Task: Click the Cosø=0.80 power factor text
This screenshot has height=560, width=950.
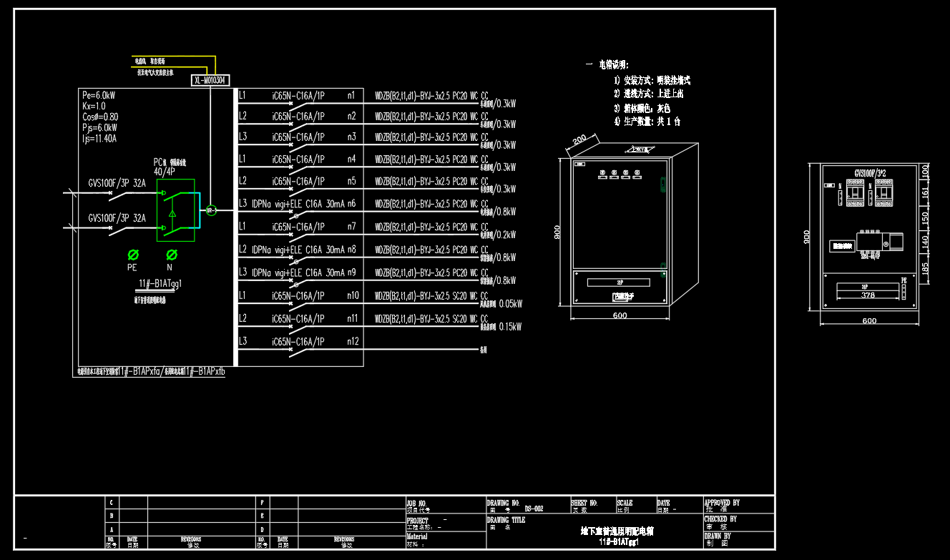Action: (100, 117)
